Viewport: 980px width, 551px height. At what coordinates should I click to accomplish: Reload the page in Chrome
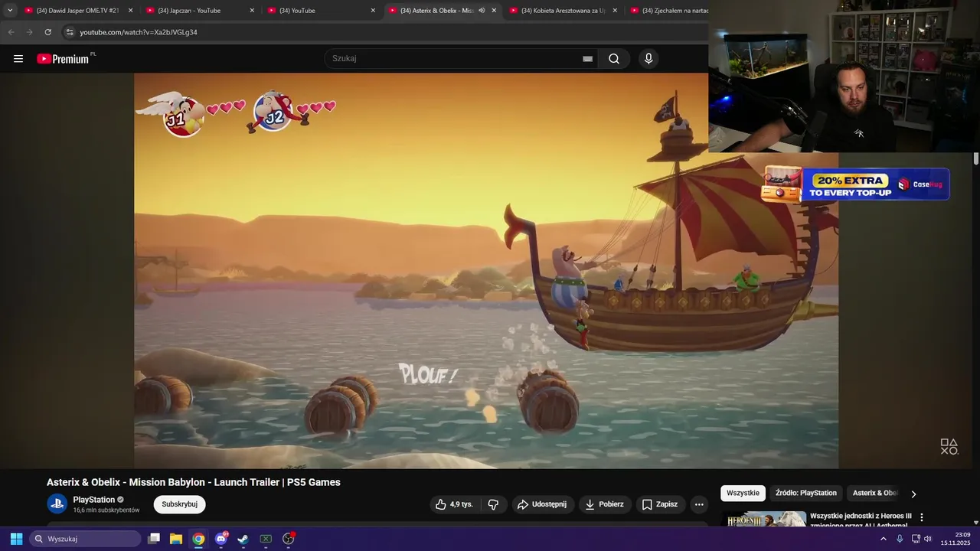48,32
